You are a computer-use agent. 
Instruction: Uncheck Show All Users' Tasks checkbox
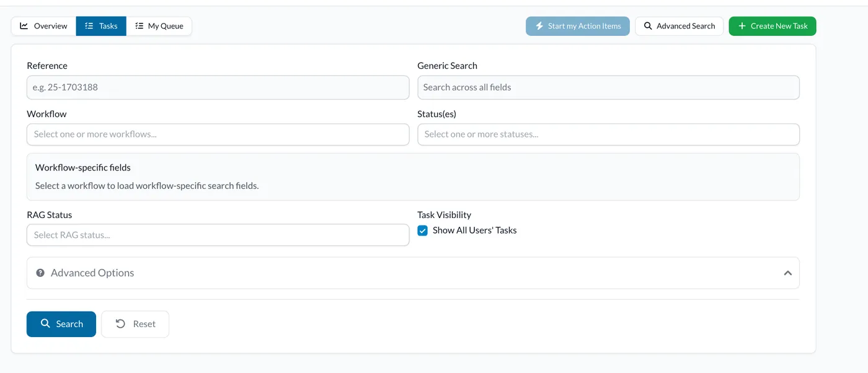[423, 230]
